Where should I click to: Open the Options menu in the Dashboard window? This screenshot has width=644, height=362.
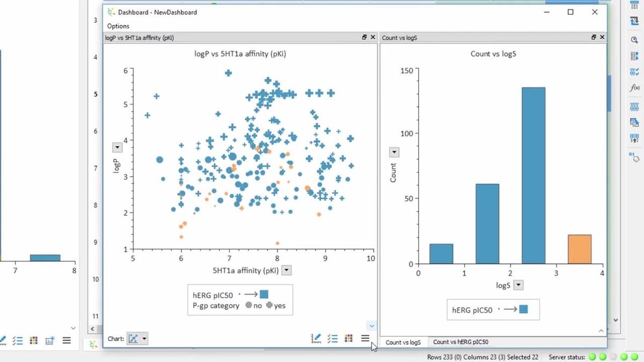118,26
